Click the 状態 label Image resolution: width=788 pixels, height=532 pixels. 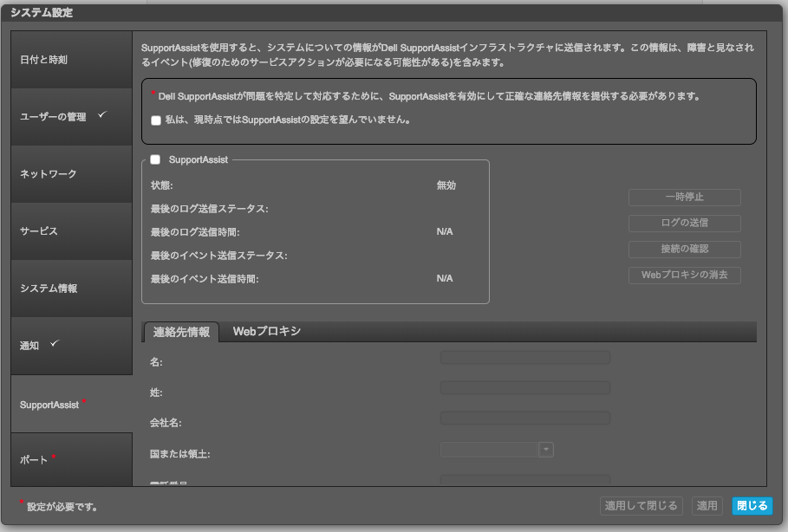click(x=162, y=186)
